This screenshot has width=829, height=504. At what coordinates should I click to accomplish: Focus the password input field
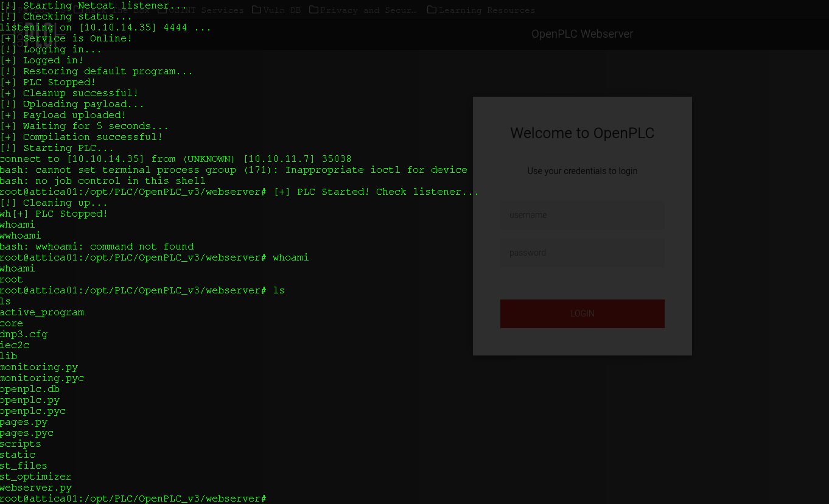(582, 253)
